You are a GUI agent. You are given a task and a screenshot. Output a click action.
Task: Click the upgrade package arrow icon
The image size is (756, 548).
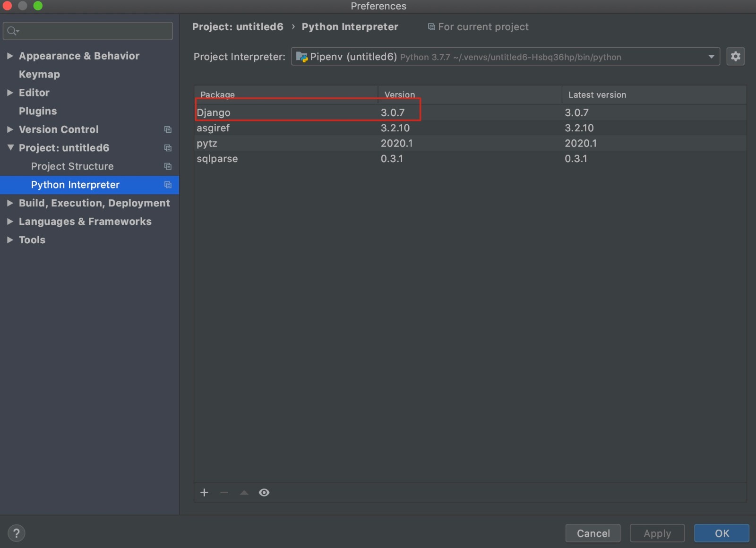(x=244, y=493)
